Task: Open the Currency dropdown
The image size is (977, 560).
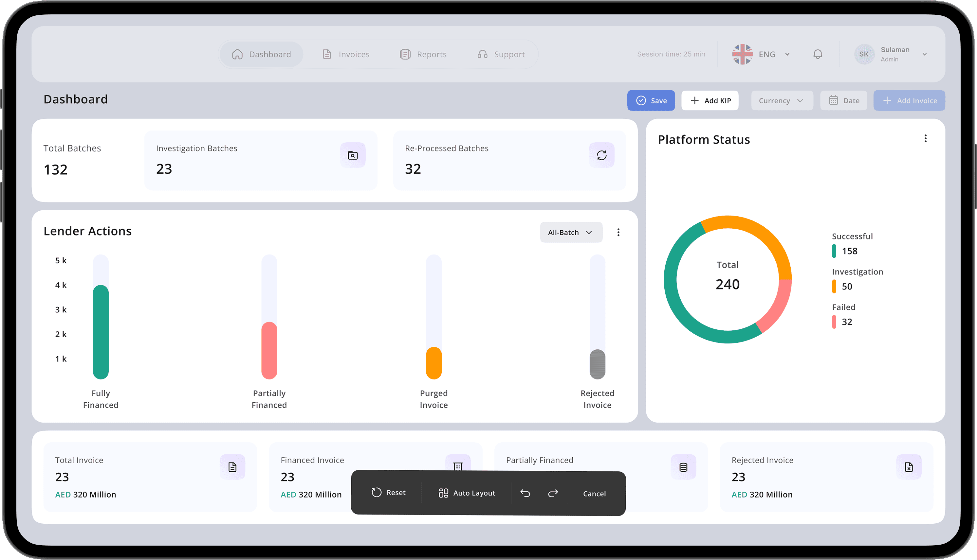Action: (782, 101)
